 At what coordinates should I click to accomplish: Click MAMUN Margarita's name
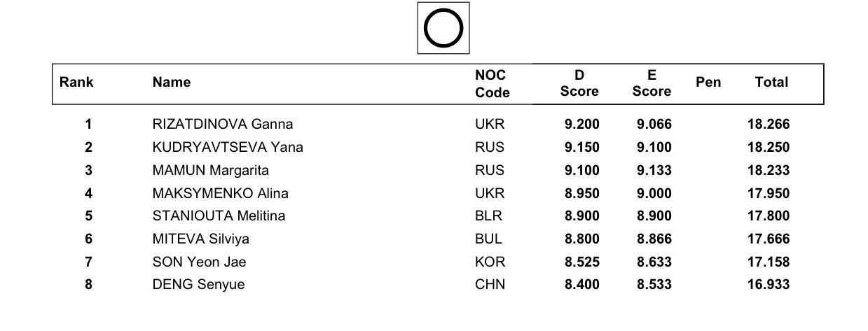tap(210, 171)
